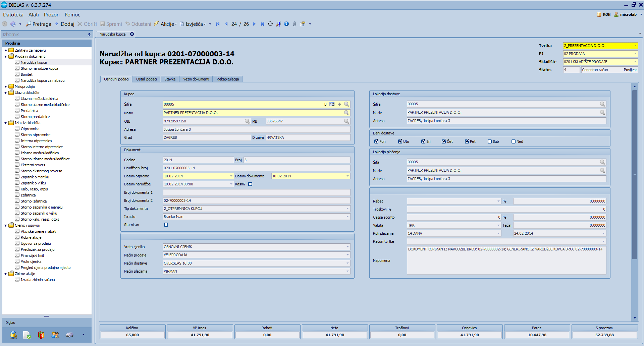Open the accounting books module icon
The image size is (644, 346).
41,335
